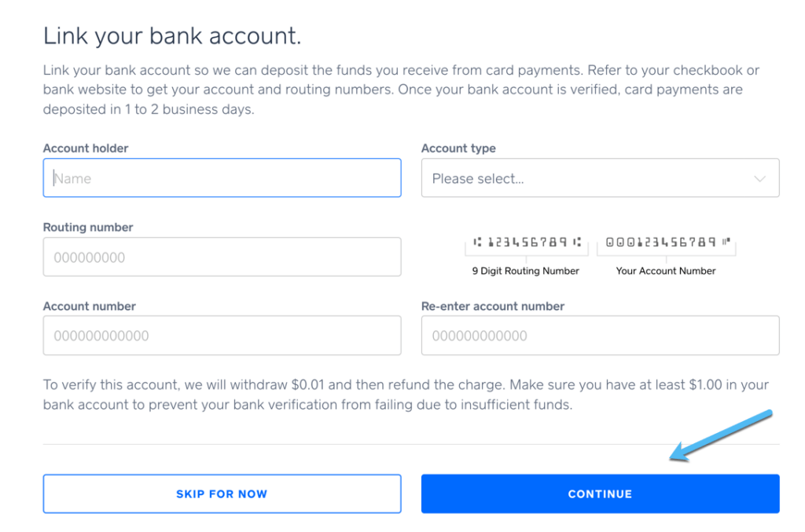Focus the Routing number input field
This screenshot has width=805, height=532.
point(222,257)
